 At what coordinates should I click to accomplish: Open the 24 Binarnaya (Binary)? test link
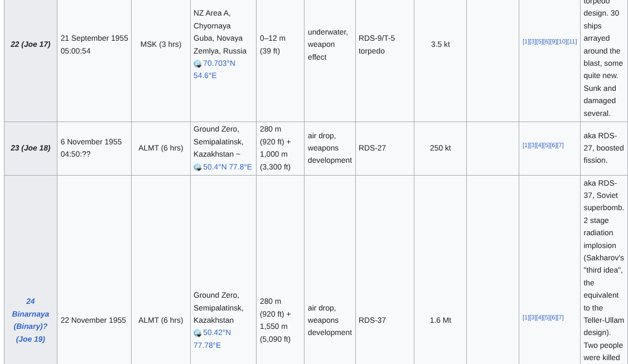[30, 320]
